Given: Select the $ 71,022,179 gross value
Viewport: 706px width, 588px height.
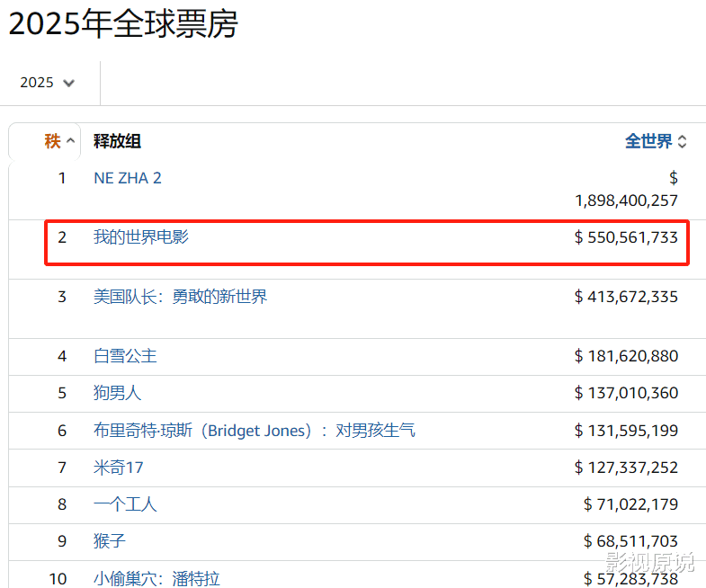Looking at the screenshot, I should tap(630, 504).
